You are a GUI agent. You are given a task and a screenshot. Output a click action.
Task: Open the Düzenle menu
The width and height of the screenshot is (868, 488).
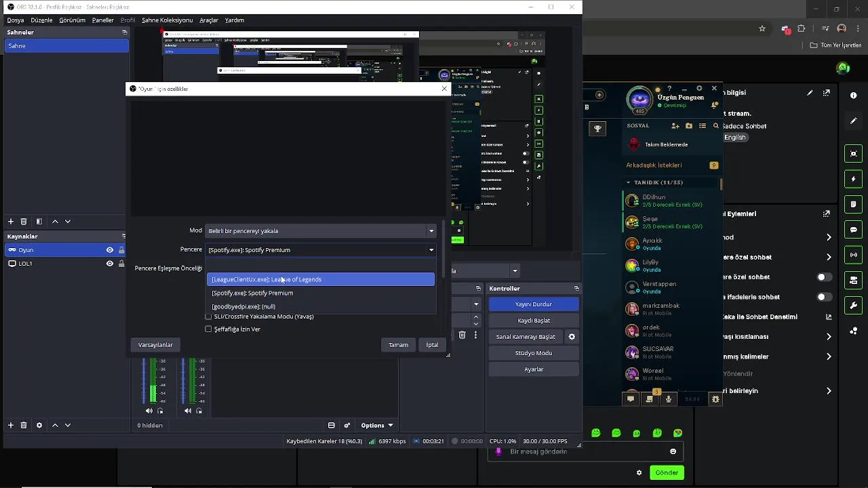coord(41,20)
